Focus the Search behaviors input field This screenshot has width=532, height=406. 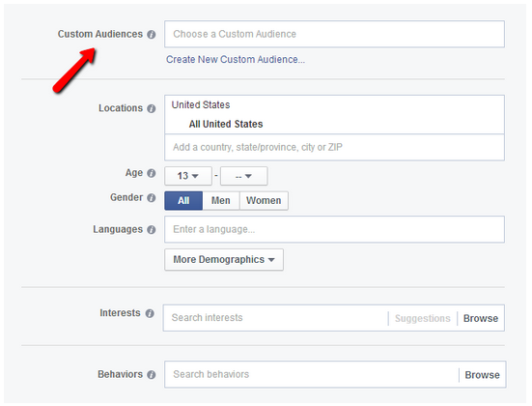click(312, 374)
